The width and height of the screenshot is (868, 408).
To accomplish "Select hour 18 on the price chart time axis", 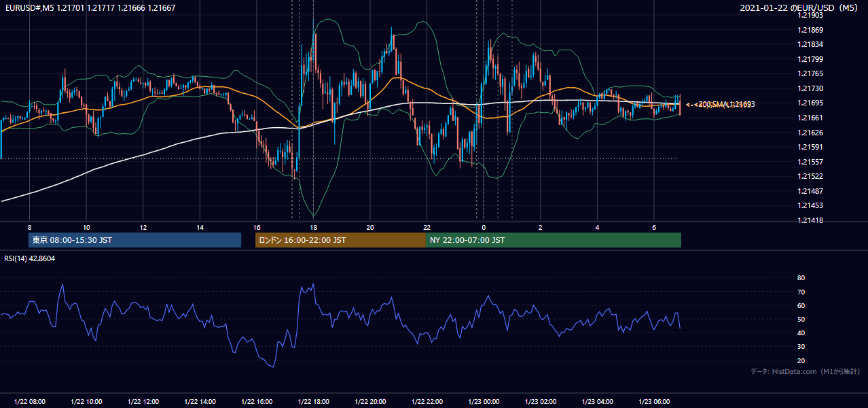I will [313, 227].
